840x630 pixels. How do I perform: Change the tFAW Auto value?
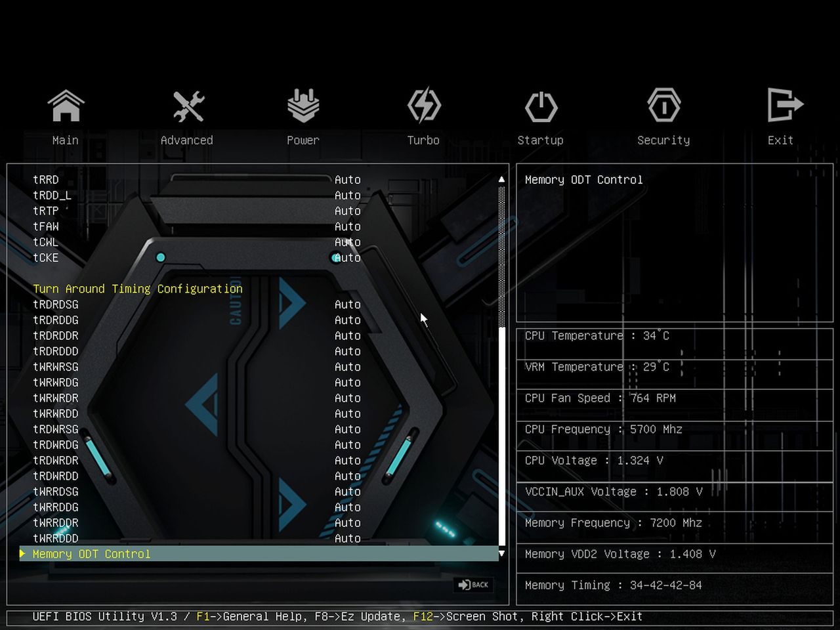pos(347,227)
